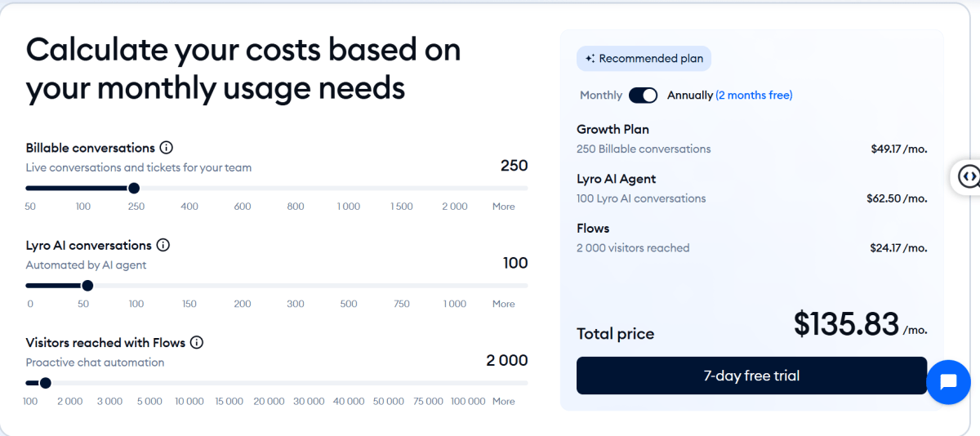
Task: Click 100 Lyro AI conversations summary line
Action: pyautogui.click(x=641, y=198)
